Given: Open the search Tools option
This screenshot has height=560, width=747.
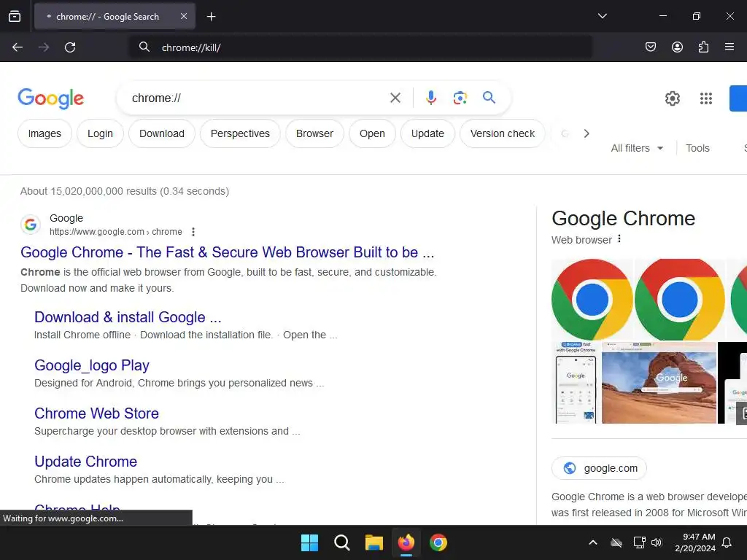Looking at the screenshot, I should click(697, 148).
